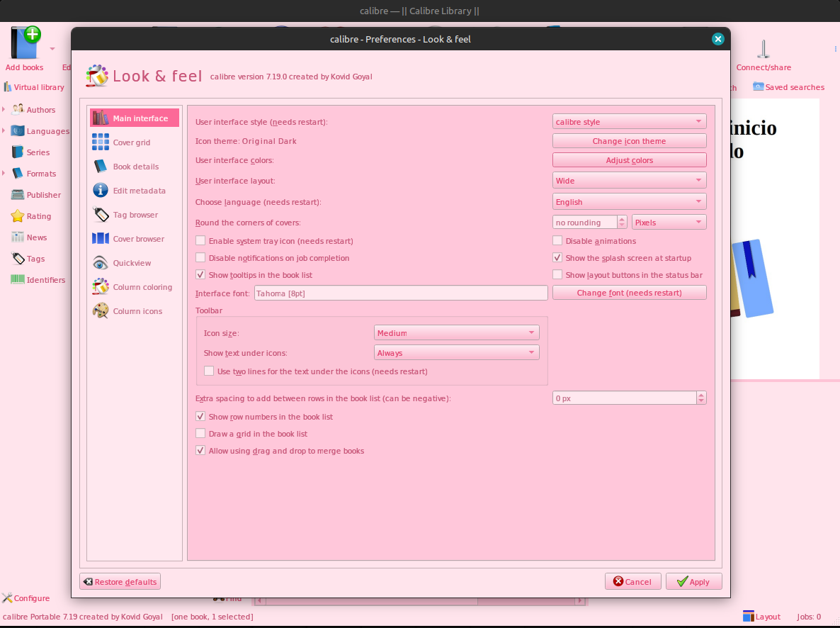Screen dimensions: 840x628
Task: Select the Main interface section
Action: 135,118
